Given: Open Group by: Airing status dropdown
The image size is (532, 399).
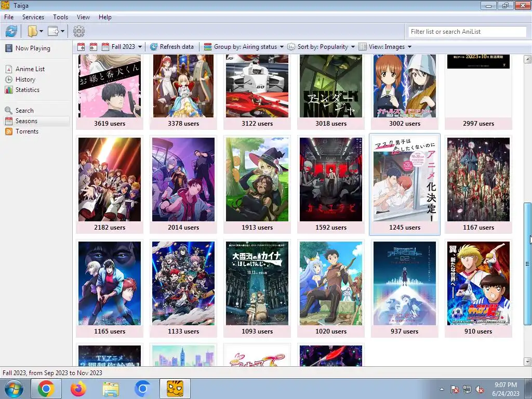Looking at the screenshot, I should [x=244, y=47].
